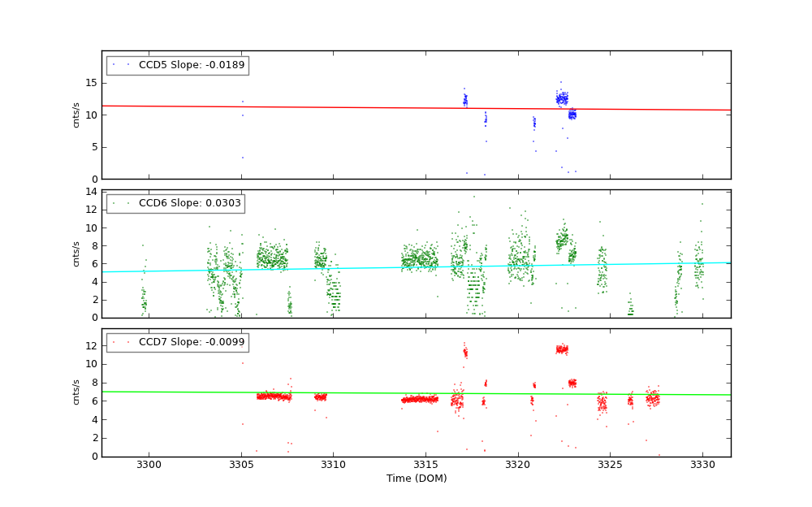
Task: Click the cnts/s y-axis label of middle panel
Action: [x=76, y=253]
